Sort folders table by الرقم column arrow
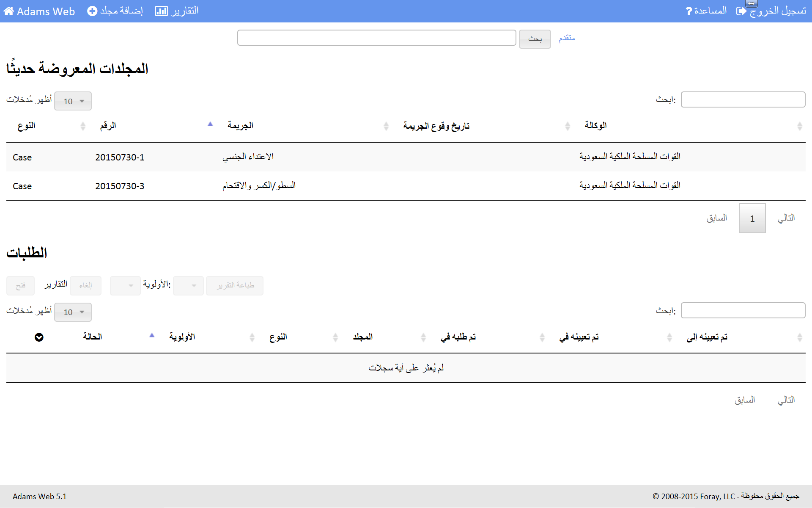Screen dimensions: 812x508 point(210,124)
